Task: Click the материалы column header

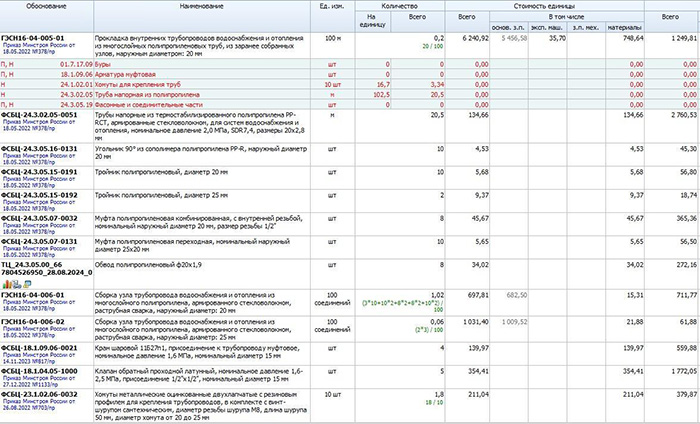Action: (x=624, y=27)
